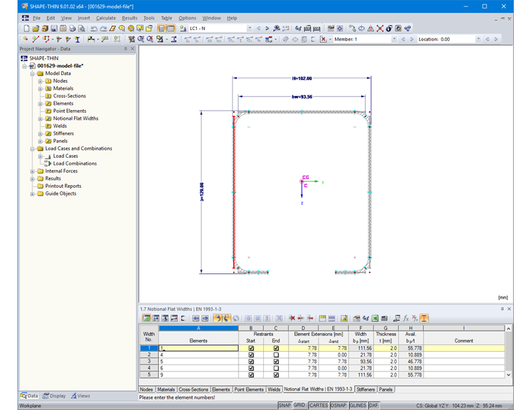Switch to the Cross-Sections table tab
The image size is (532, 410).
click(193, 390)
